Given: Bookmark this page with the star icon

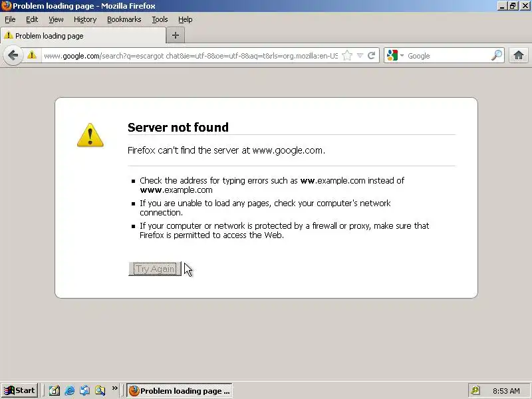Looking at the screenshot, I should click(x=347, y=55).
